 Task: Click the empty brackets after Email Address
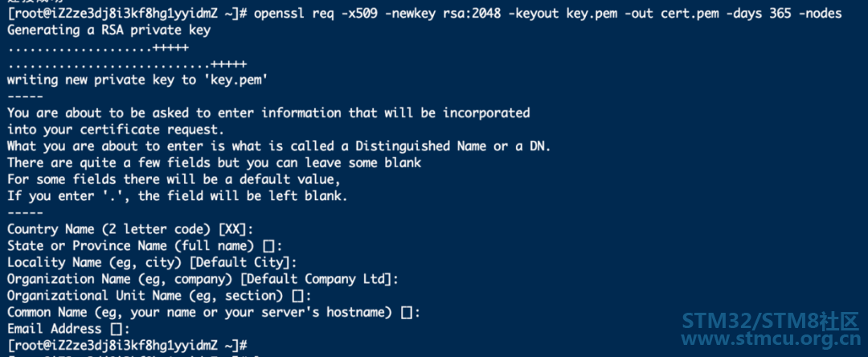tap(116, 329)
